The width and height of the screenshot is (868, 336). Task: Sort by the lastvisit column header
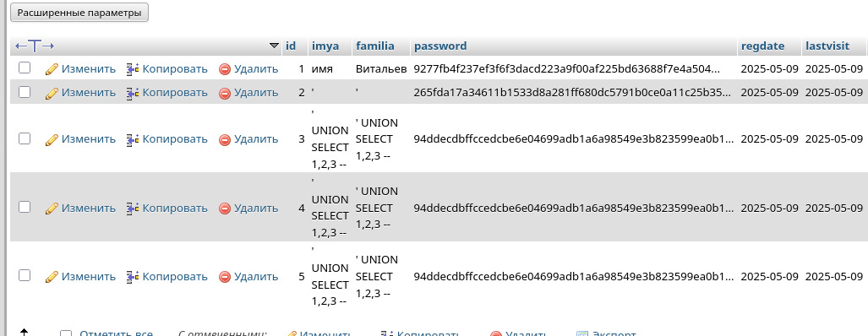[x=827, y=46]
